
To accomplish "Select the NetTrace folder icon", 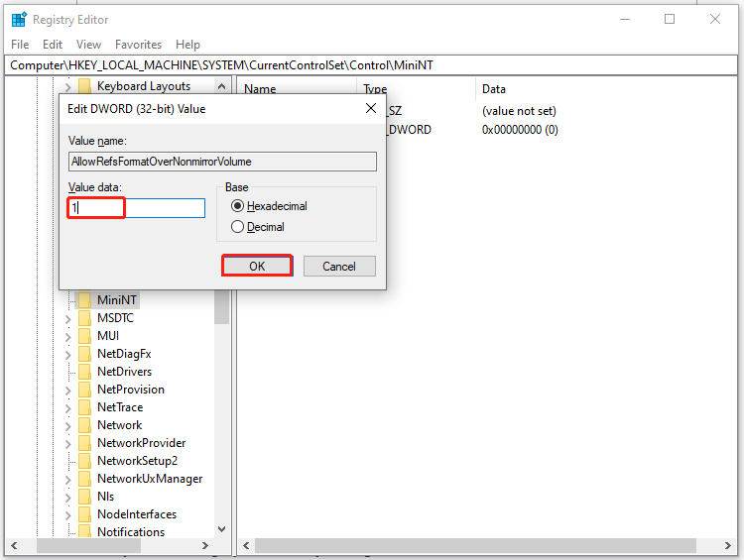I will pos(85,406).
